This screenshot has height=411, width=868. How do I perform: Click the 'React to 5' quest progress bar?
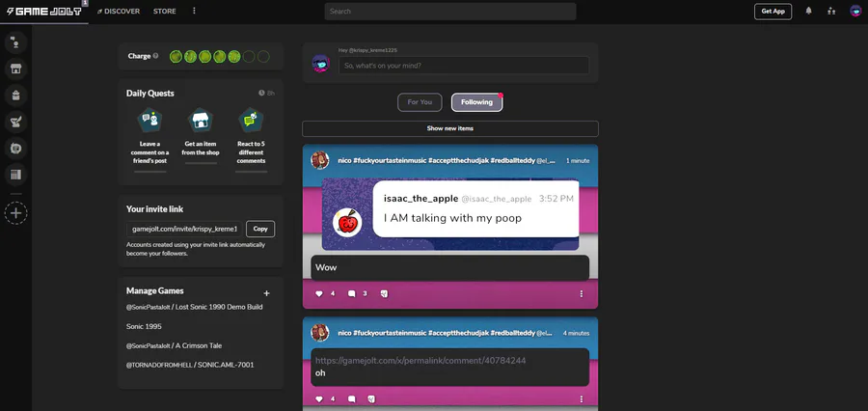pyautogui.click(x=252, y=172)
